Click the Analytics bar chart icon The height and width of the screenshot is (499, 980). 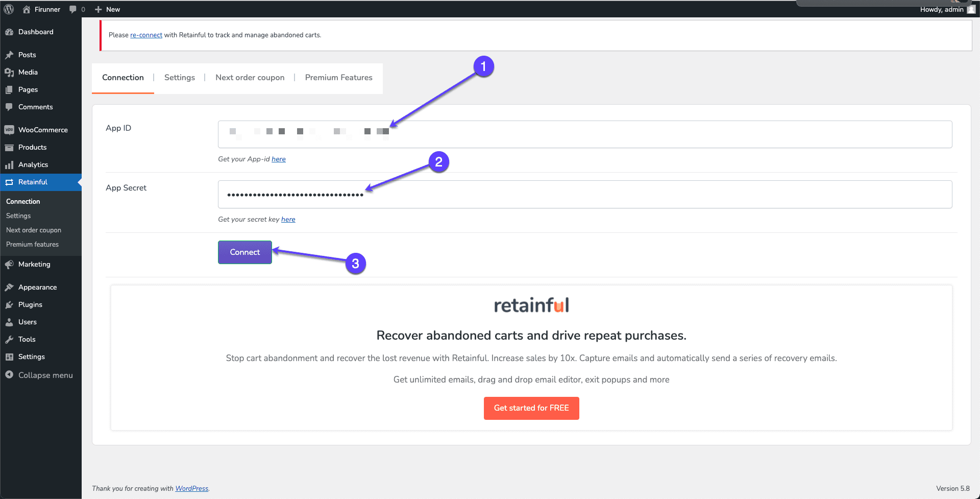click(x=9, y=164)
